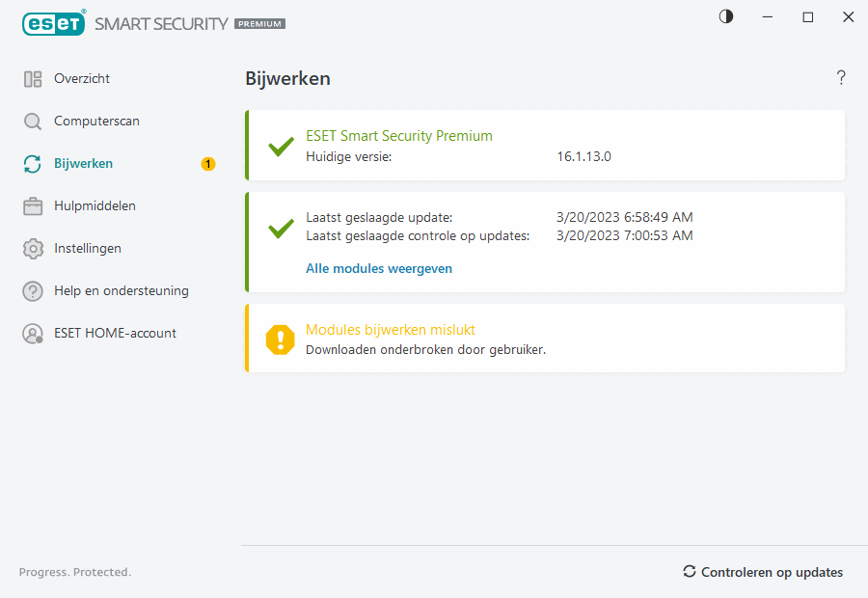Click the ESET logo in the title bar
The image size is (868, 598).
click(55, 23)
